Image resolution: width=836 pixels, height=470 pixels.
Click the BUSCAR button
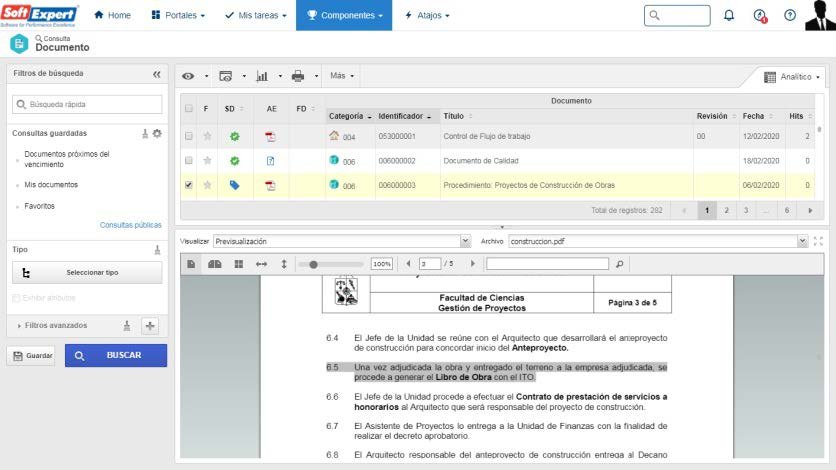pyautogui.click(x=116, y=355)
